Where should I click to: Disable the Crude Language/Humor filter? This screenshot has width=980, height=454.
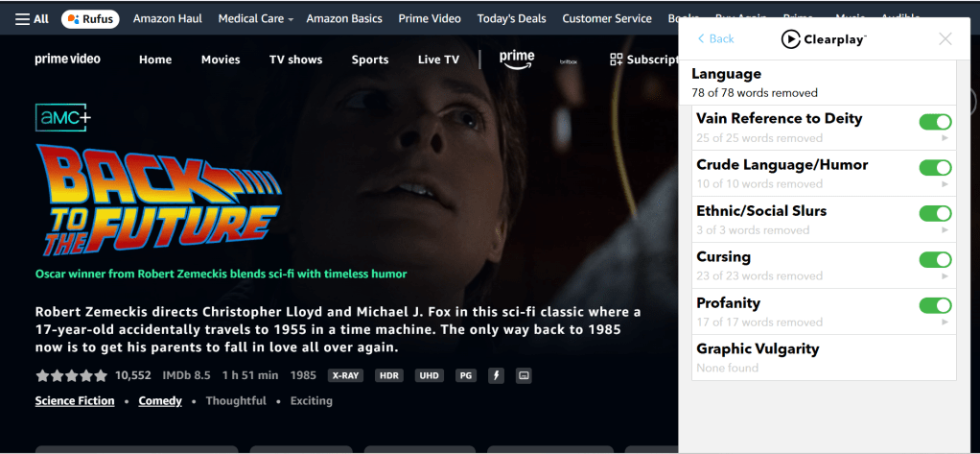(935, 168)
